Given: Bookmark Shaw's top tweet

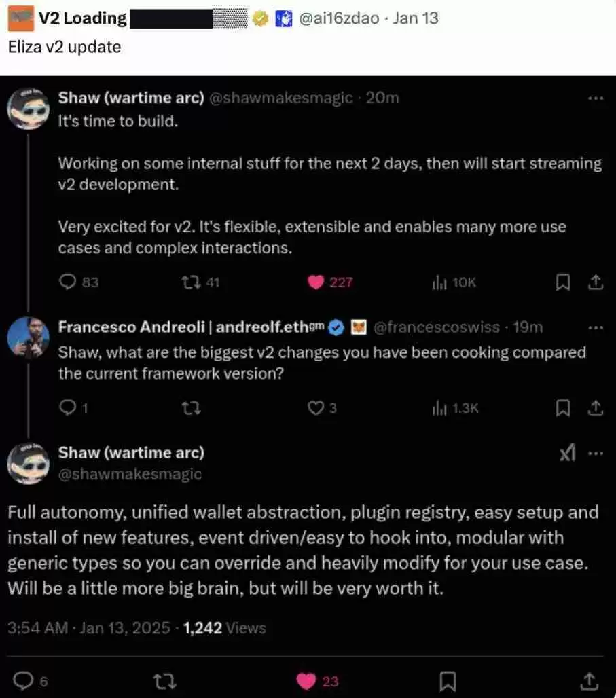Looking at the screenshot, I should point(562,282).
